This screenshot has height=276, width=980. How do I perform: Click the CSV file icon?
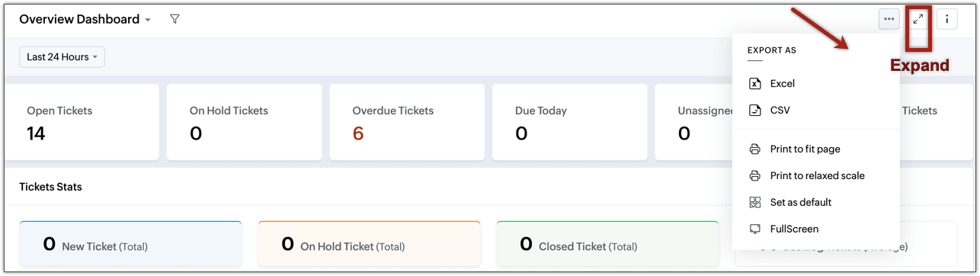pyautogui.click(x=755, y=111)
